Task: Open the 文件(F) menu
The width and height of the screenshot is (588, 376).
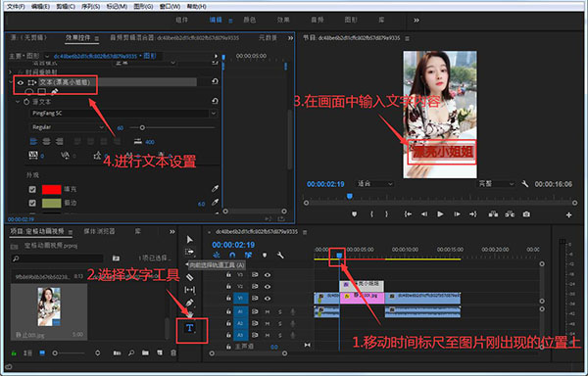Action: click(16, 7)
